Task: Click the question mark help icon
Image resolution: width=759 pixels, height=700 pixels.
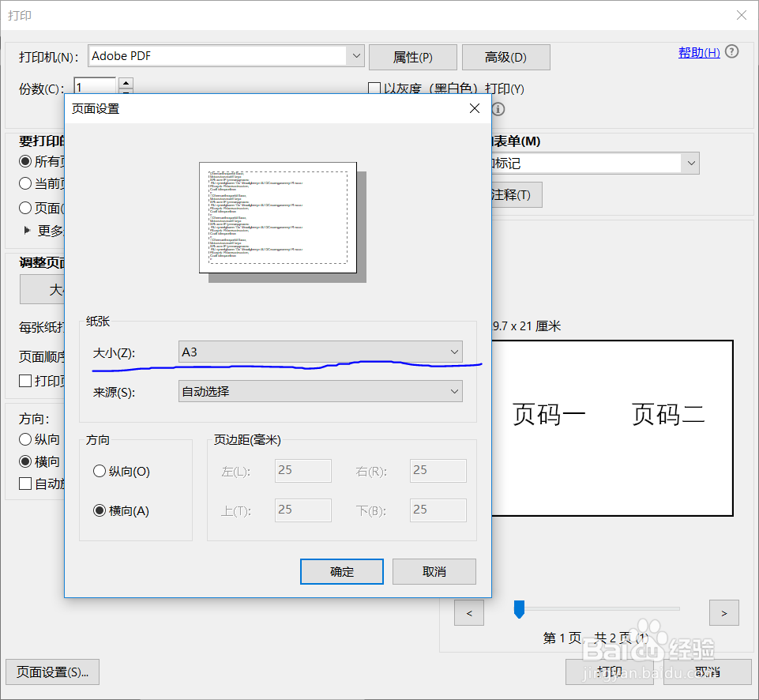Action: [731, 51]
